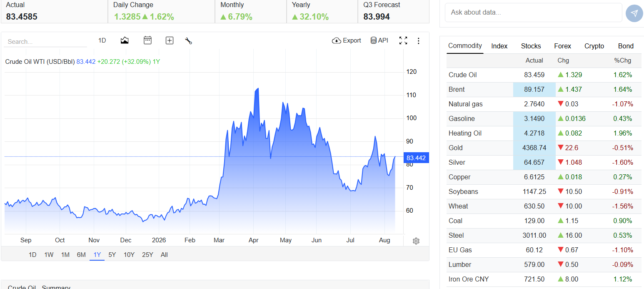This screenshot has height=289, width=644.
Task: Send the question with paper plane button
Action: (634, 13)
